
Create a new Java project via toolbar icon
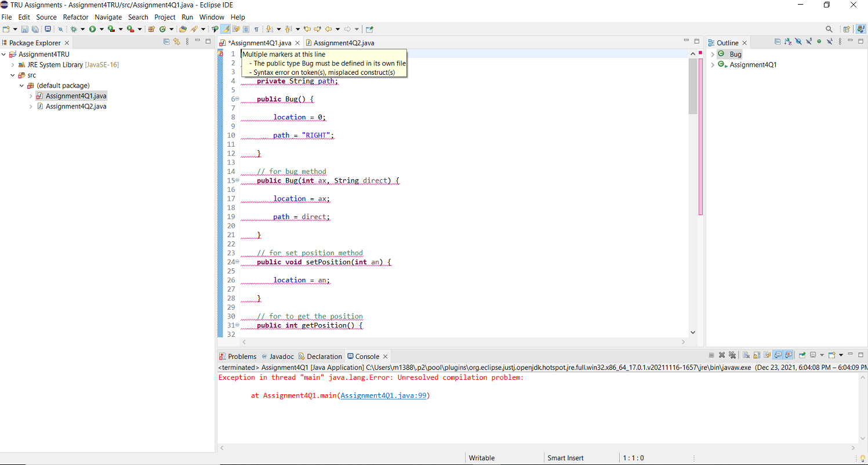tap(151, 29)
